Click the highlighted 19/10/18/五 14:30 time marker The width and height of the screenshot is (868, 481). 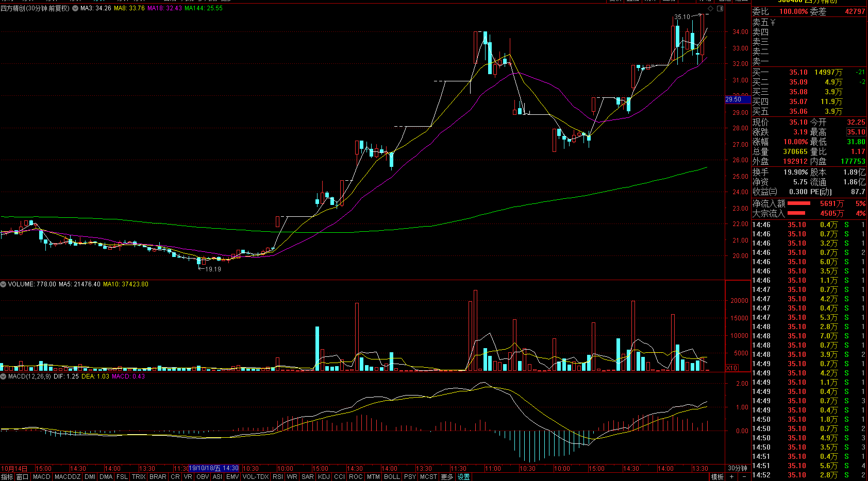[x=213, y=468]
